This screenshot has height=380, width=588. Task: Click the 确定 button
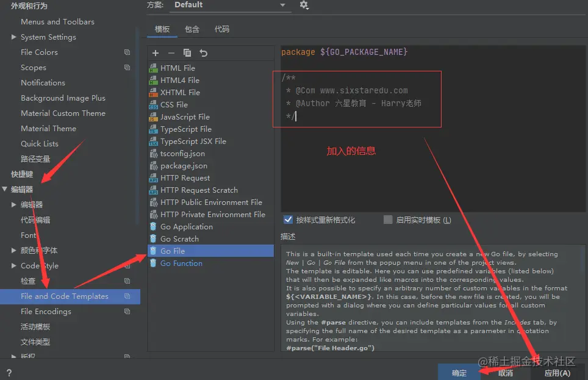click(x=459, y=373)
